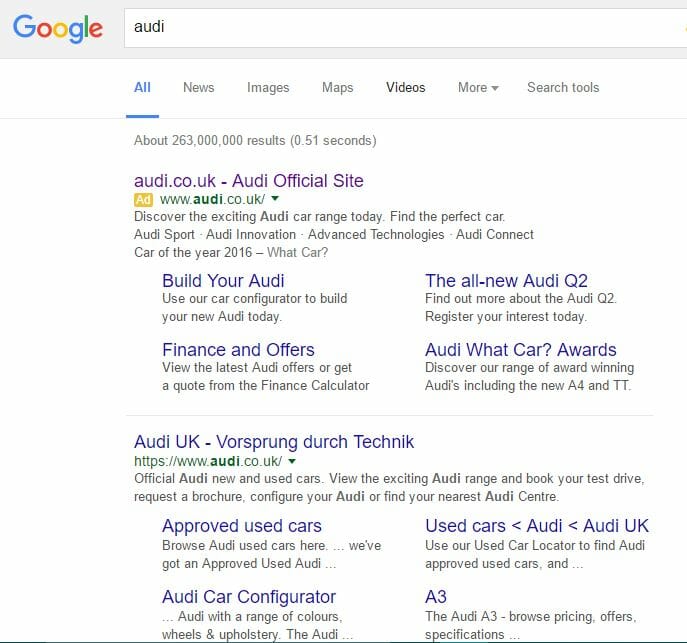Open Build Your Audi sitelink
The image size is (687, 643).
[x=223, y=281]
